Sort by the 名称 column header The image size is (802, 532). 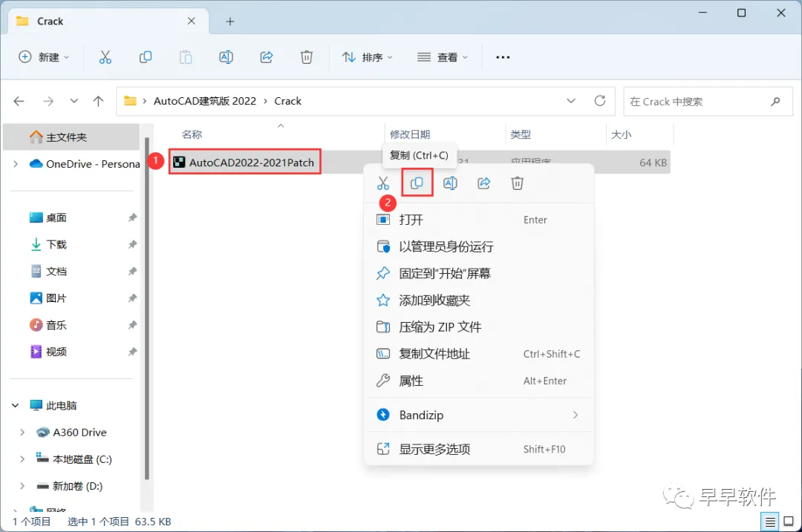pyautogui.click(x=192, y=134)
